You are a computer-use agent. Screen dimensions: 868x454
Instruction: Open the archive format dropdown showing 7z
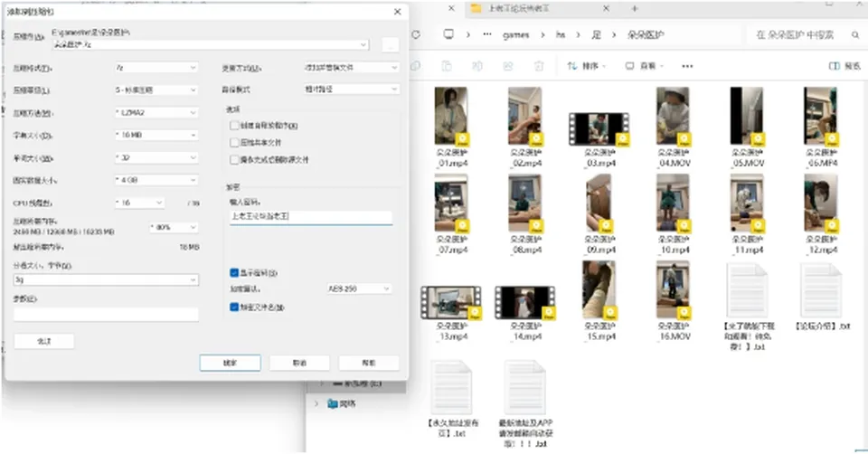point(156,67)
